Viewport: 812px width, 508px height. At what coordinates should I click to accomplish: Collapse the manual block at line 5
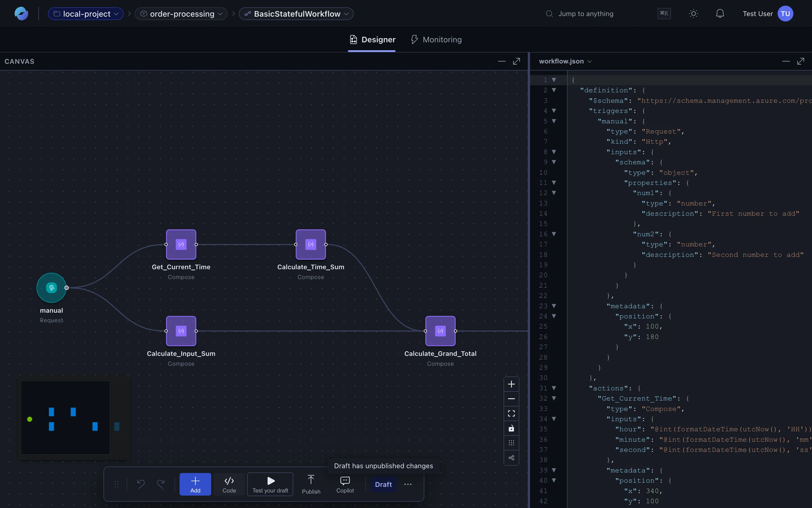coord(554,121)
